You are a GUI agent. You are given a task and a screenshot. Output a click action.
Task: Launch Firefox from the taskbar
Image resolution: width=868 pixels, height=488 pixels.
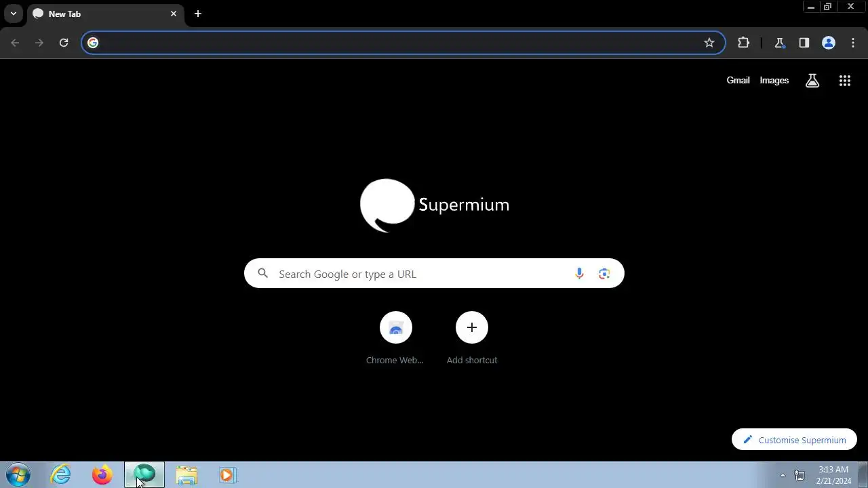click(102, 474)
